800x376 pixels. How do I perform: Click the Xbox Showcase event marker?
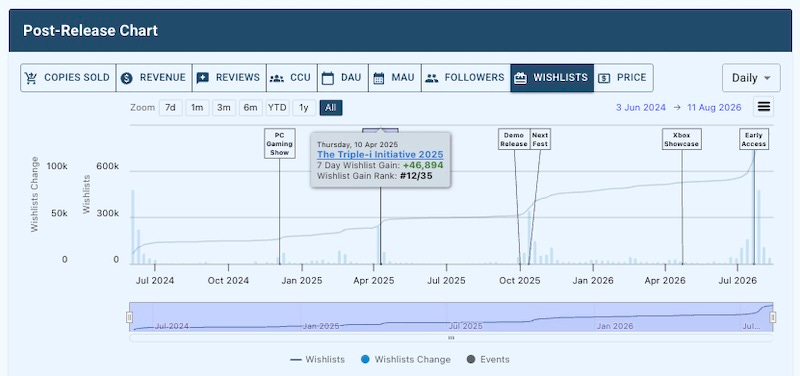click(x=682, y=139)
